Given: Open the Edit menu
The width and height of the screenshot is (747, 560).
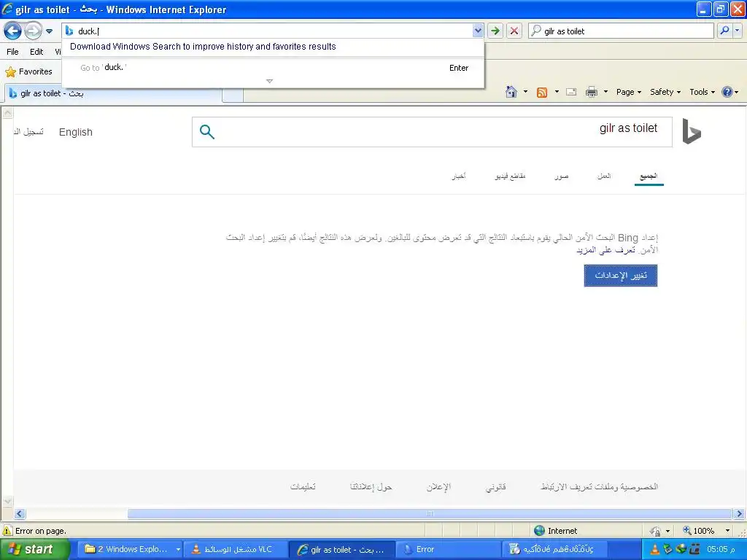Looking at the screenshot, I should pyautogui.click(x=36, y=52).
